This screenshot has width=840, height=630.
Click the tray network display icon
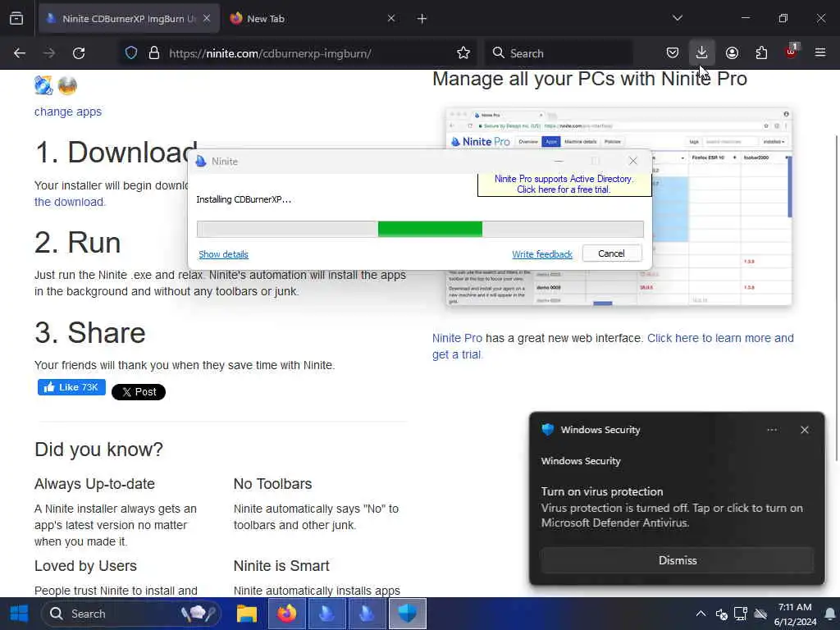741,614
